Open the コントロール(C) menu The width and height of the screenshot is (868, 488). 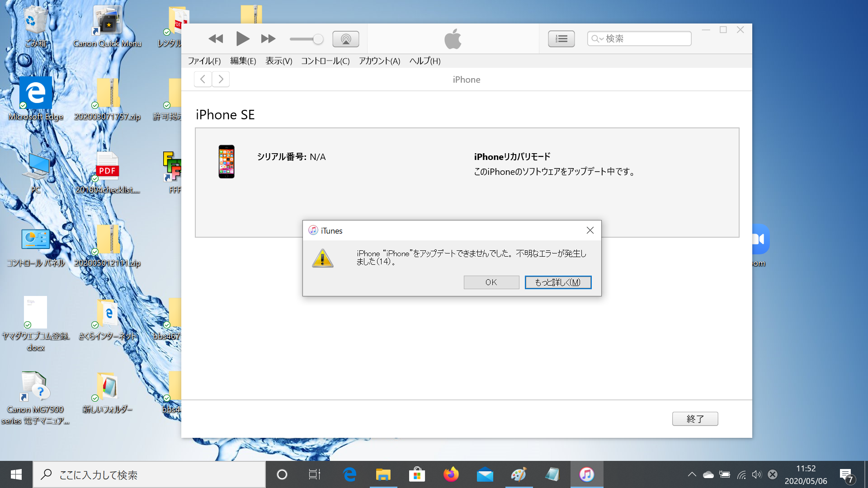click(325, 61)
